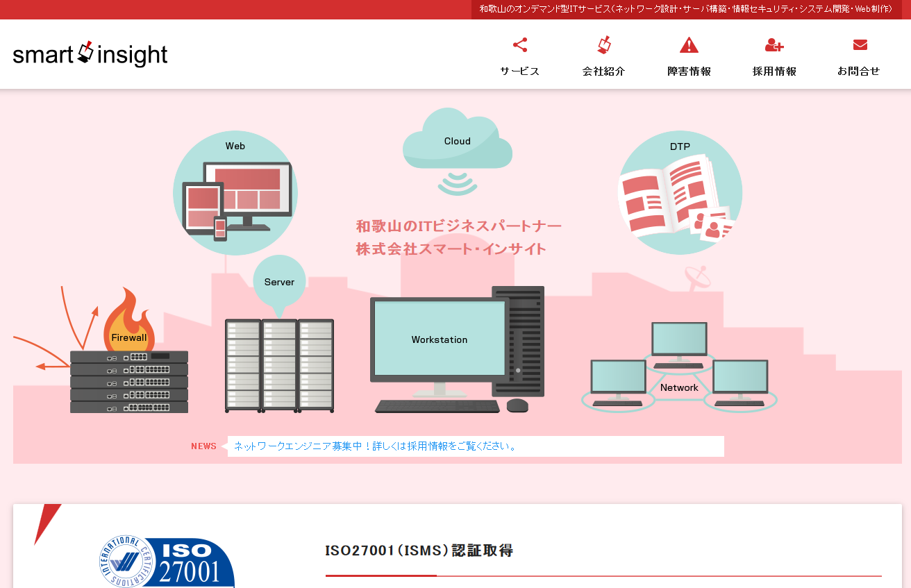The image size is (911, 588).
Task: Open the お問合せ menu item
Action: [x=859, y=71]
